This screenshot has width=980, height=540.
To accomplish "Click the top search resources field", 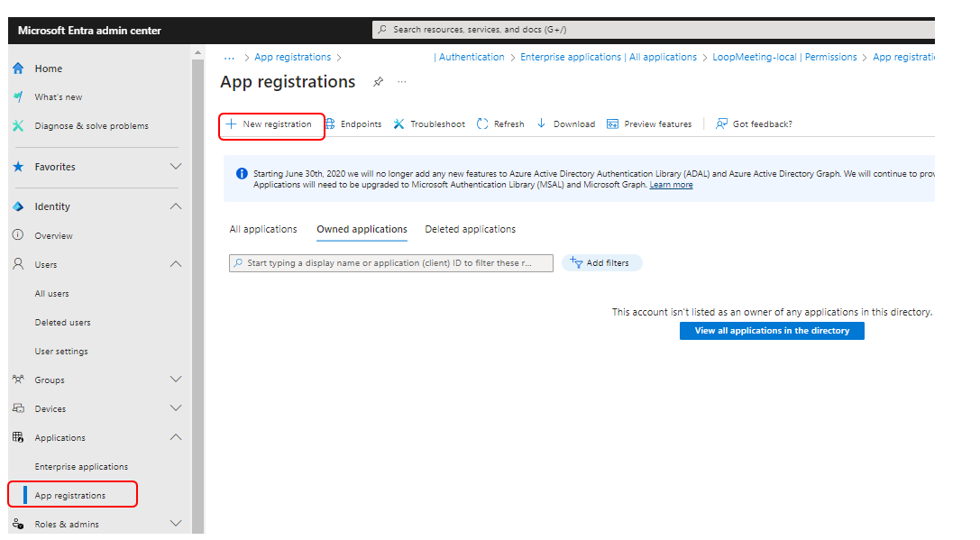I will click(653, 30).
